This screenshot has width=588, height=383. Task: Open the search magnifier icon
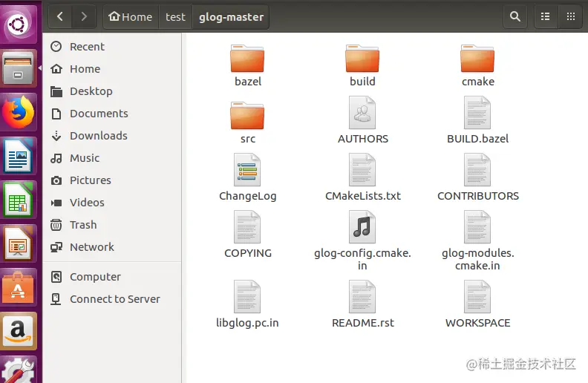(515, 16)
